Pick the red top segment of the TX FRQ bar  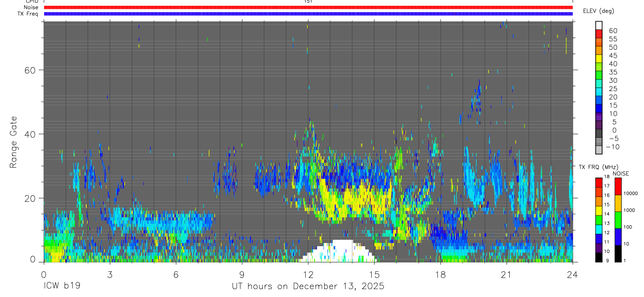(x=599, y=183)
